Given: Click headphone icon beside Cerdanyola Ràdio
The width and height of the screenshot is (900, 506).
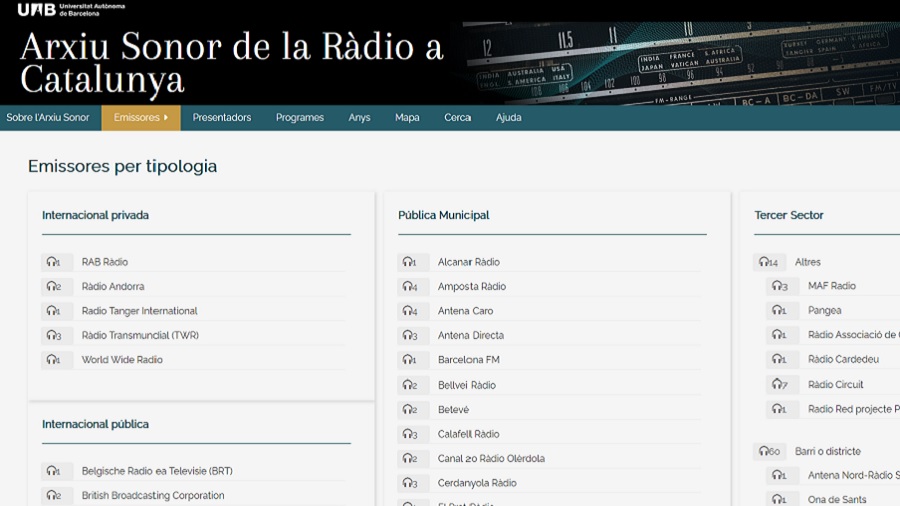Looking at the screenshot, I should (413, 483).
